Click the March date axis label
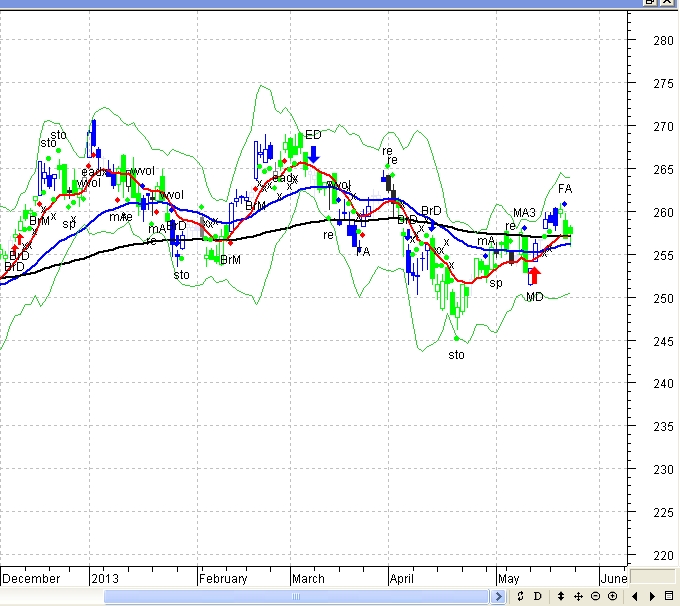The height and width of the screenshot is (606, 680). (308, 579)
